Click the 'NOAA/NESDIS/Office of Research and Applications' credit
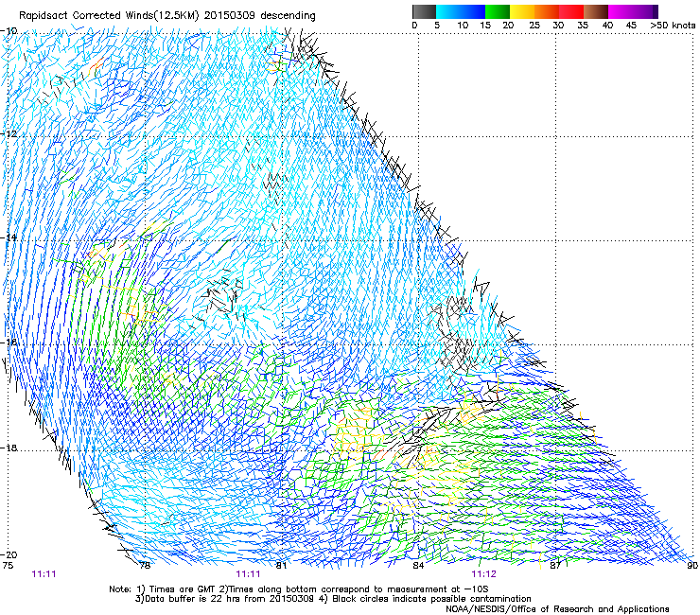 coord(557,609)
